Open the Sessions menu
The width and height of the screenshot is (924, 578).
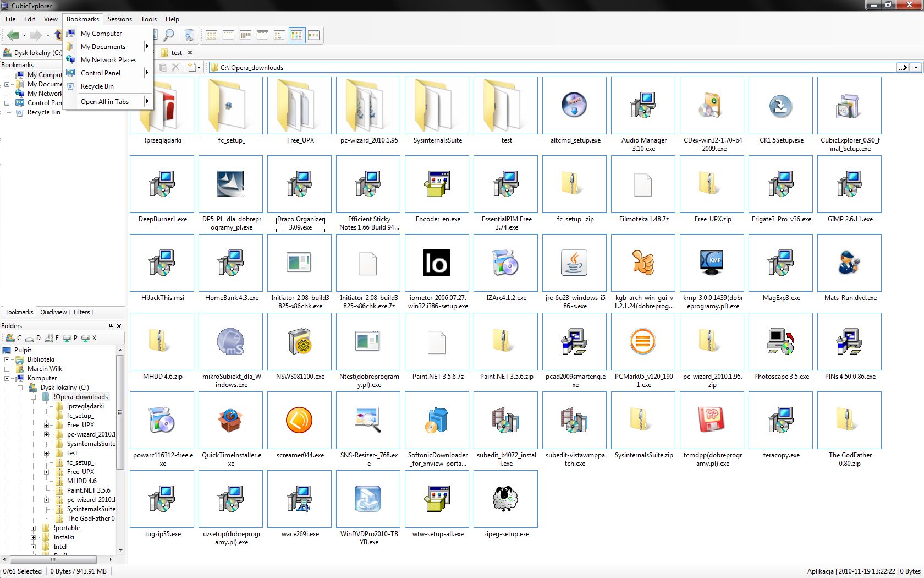click(119, 19)
